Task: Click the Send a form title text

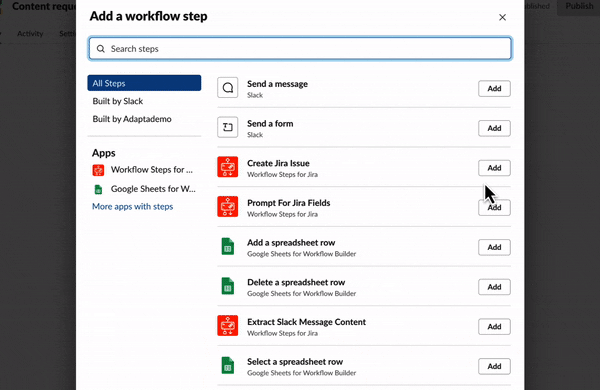Action: pos(270,124)
